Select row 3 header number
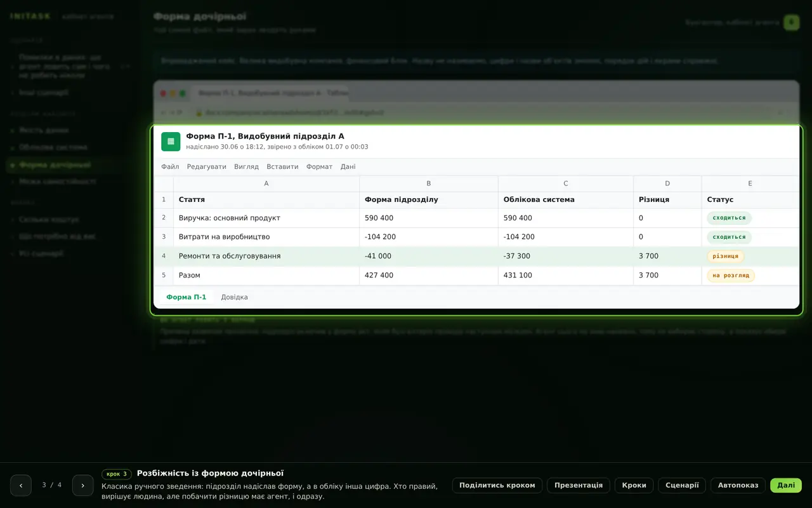 [x=164, y=237]
